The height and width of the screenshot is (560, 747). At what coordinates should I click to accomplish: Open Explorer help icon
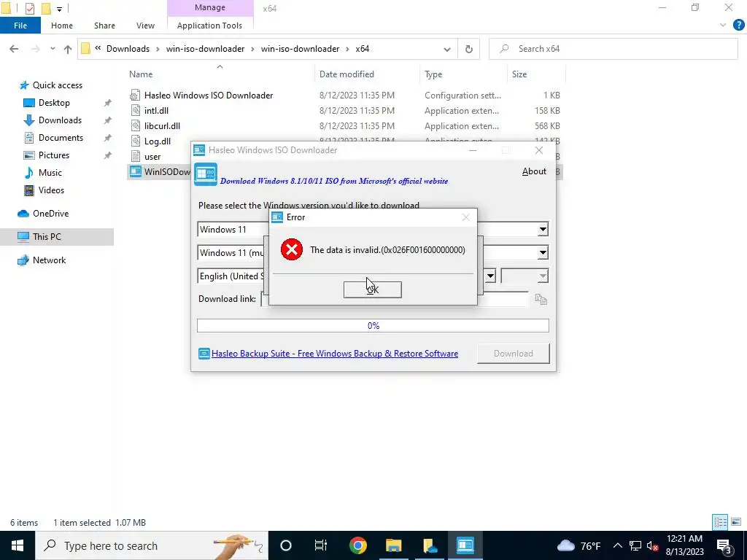(x=738, y=26)
